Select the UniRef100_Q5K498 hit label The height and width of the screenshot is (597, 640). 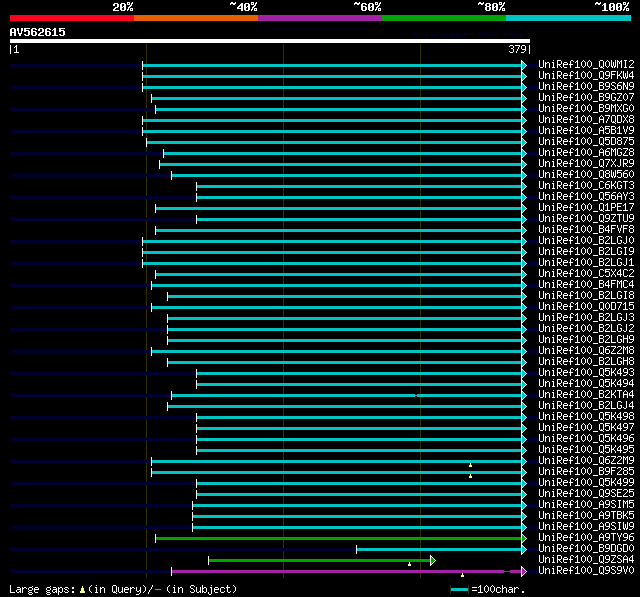pos(586,417)
